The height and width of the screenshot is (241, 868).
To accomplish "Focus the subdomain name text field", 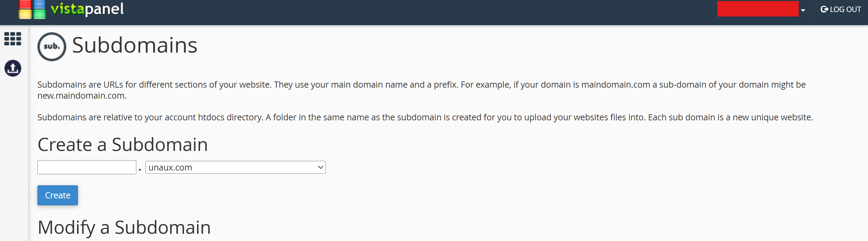I will click(x=87, y=167).
